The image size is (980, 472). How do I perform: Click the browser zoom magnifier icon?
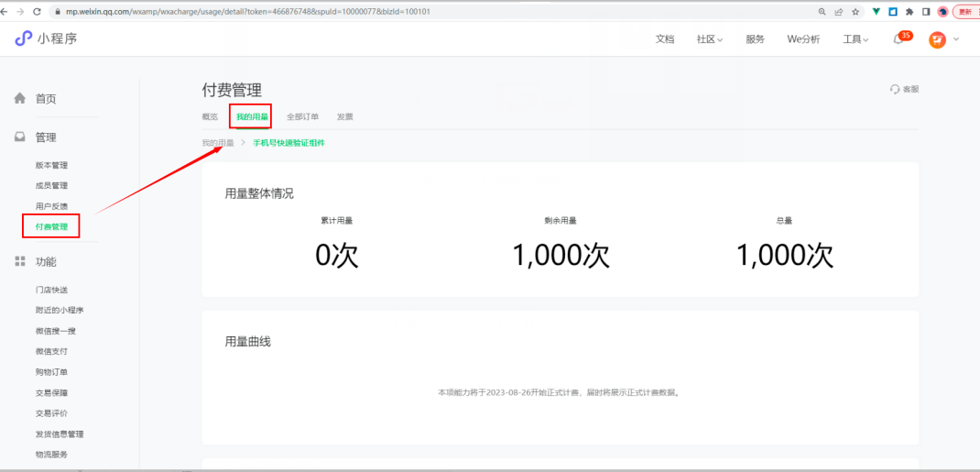[x=822, y=12]
